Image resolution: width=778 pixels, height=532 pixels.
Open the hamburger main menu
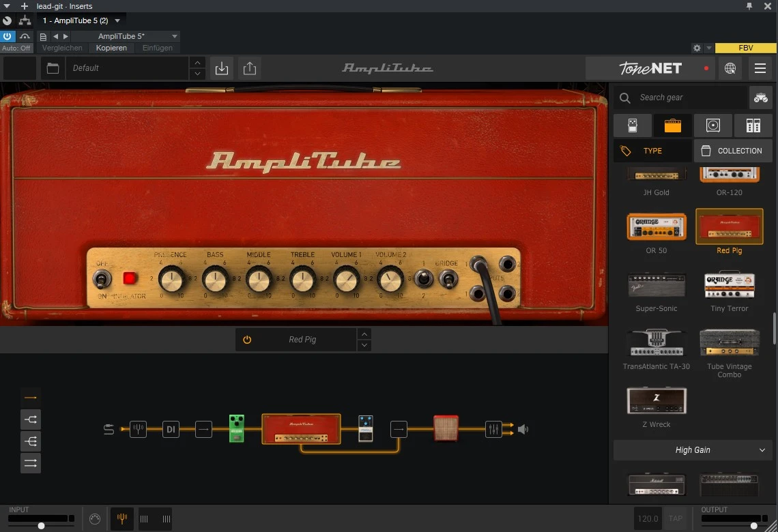[x=760, y=68]
